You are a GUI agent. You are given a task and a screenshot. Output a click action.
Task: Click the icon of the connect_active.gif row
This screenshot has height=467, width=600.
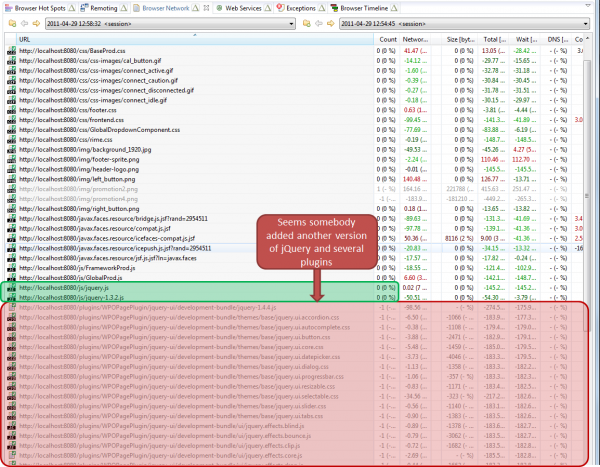(11, 70)
